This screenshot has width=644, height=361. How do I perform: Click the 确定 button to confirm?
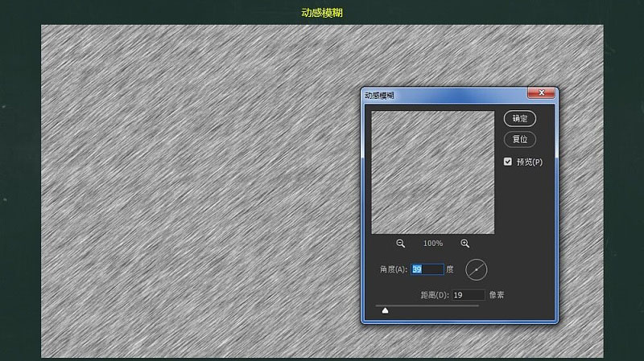tap(519, 118)
